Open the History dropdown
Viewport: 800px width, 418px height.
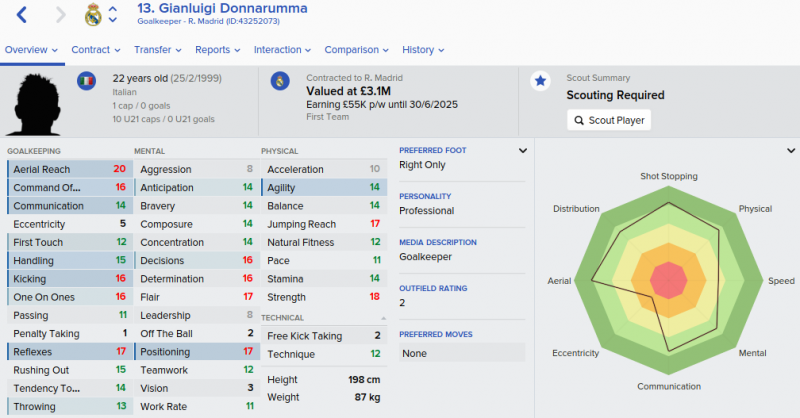pyautogui.click(x=423, y=50)
